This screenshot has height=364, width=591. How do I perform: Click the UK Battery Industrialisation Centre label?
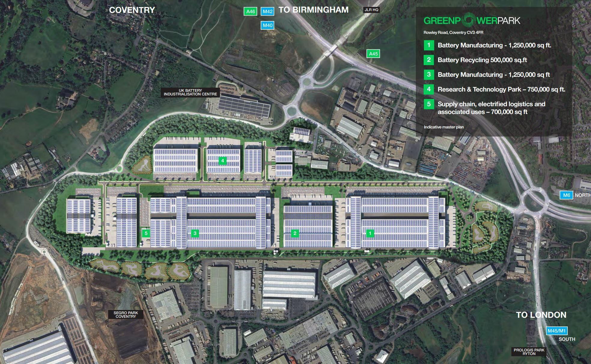[x=190, y=92]
